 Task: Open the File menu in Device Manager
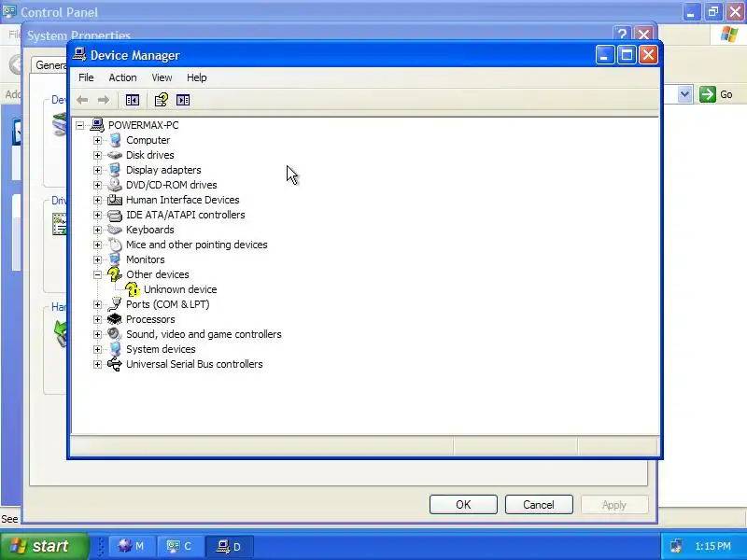point(86,77)
